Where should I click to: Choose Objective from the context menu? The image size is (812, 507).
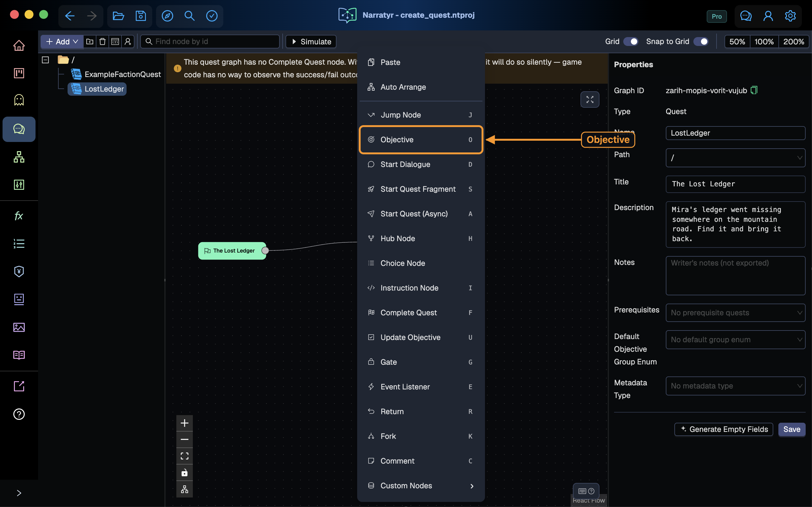tap(421, 140)
